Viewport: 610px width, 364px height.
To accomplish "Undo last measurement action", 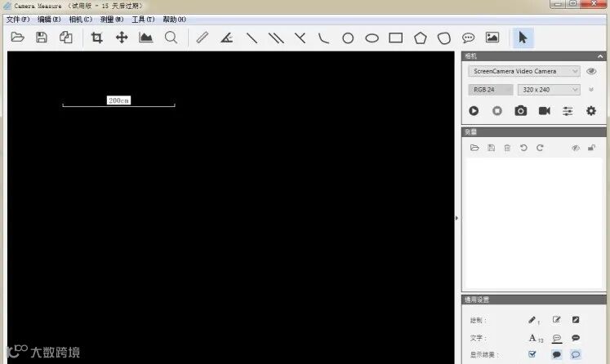I will tap(523, 148).
